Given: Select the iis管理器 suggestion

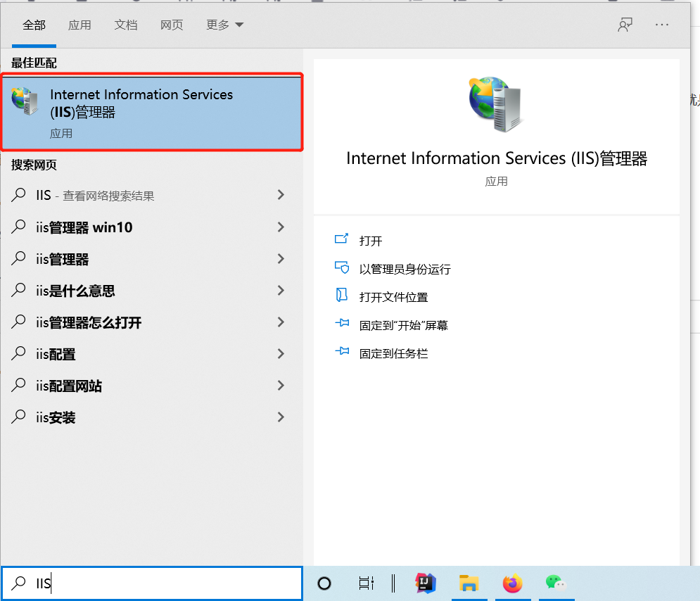Looking at the screenshot, I should pyautogui.click(x=152, y=259).
